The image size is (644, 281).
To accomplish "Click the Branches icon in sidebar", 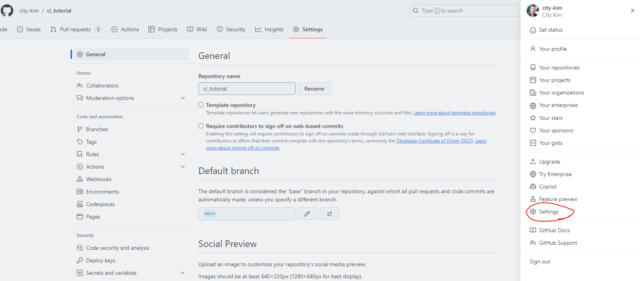I will [x=80, y=129].
